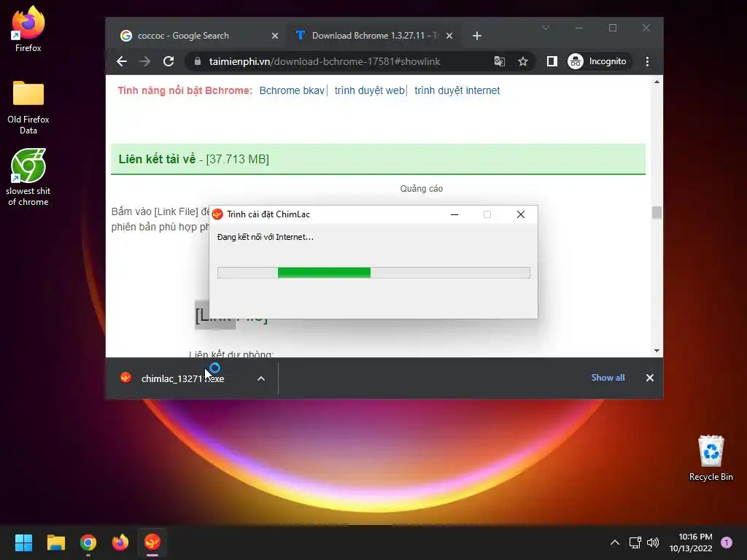
Task: Open the notification badge in the tray
Action: pos(727,542)
